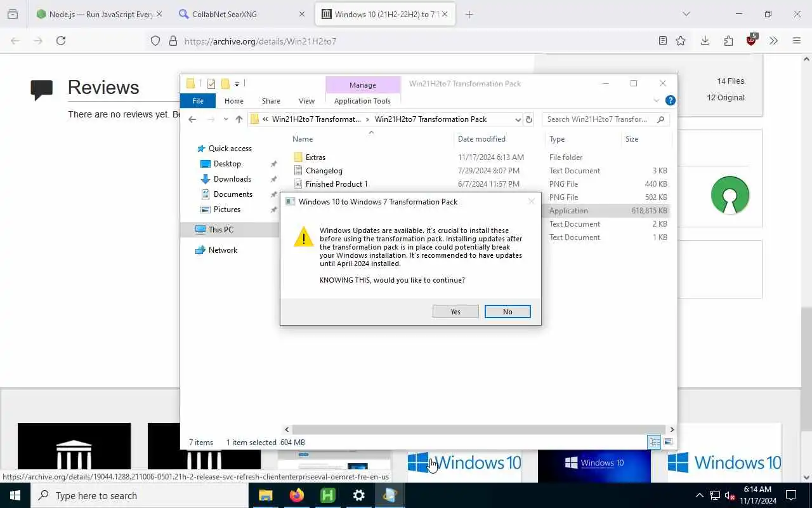812x508 pixels.
Task: Select Quick access in navigation pane
Action: click(230, 149)
